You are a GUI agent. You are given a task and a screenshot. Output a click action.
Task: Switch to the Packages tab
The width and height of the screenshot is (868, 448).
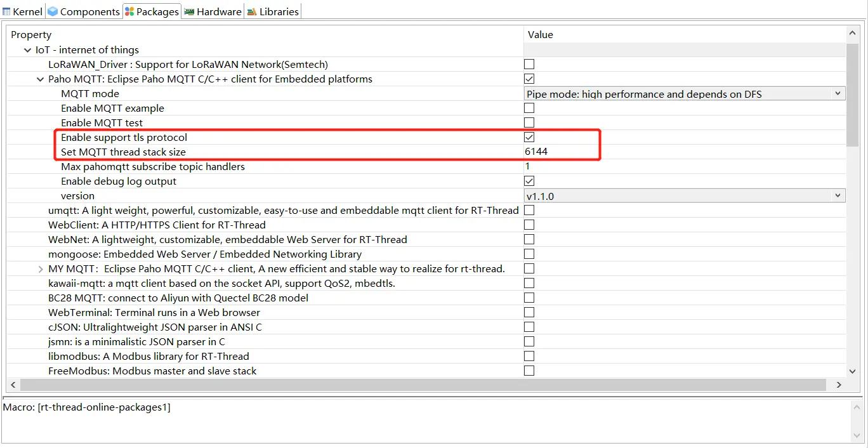click(x=152, y=11)
